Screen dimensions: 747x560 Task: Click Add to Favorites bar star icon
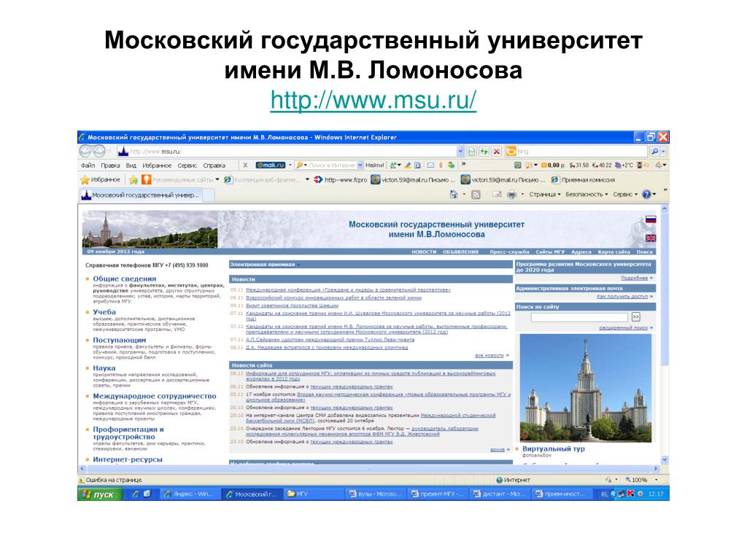click(x=133, y=179)
